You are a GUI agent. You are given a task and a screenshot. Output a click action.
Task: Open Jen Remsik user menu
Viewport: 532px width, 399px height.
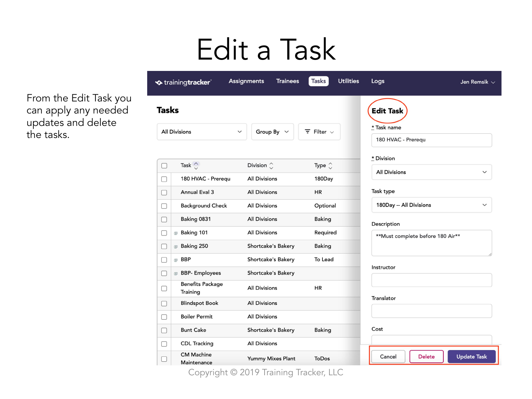[x=478, y=82]
